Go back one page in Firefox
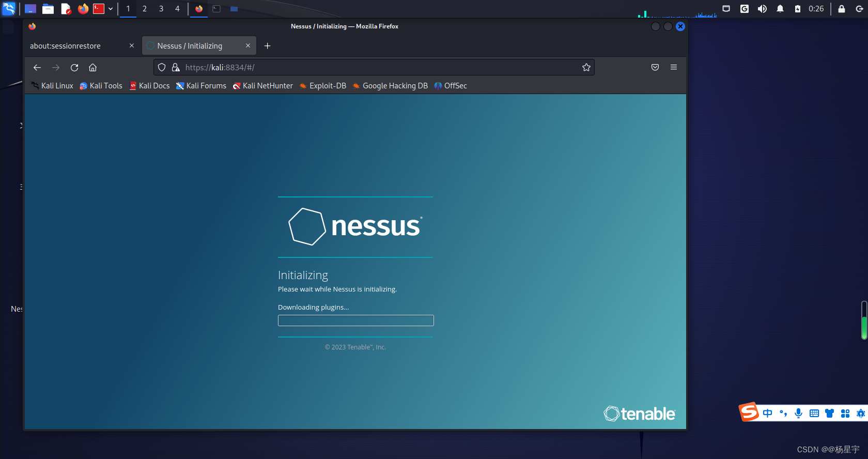This screenshot has height=459, width=868. coord(37,68)
